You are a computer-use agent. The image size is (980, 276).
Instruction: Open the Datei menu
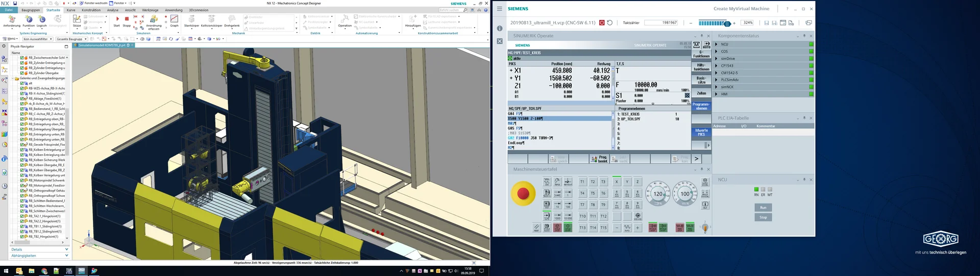tap(9, 10)
